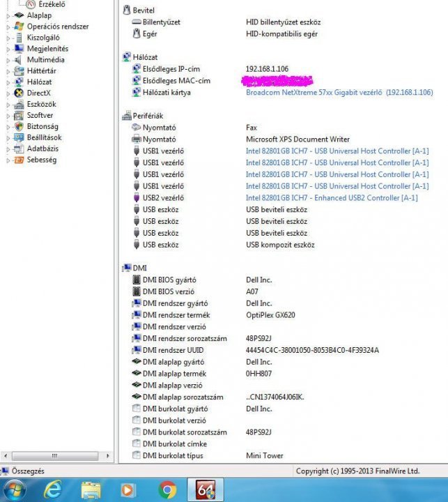Click the DMI alaplap sorozatszám label
Image resolution: width=448 pixels, height=502 pixels.
point(183,397)
